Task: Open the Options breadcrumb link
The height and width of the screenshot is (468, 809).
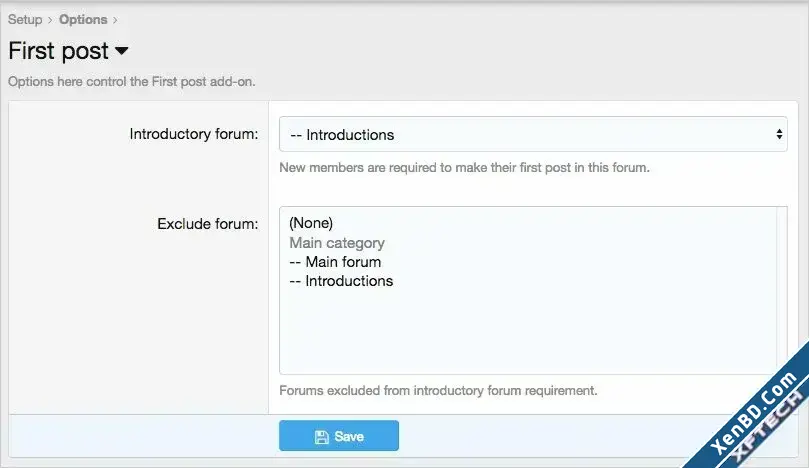Action: [83, 20]
